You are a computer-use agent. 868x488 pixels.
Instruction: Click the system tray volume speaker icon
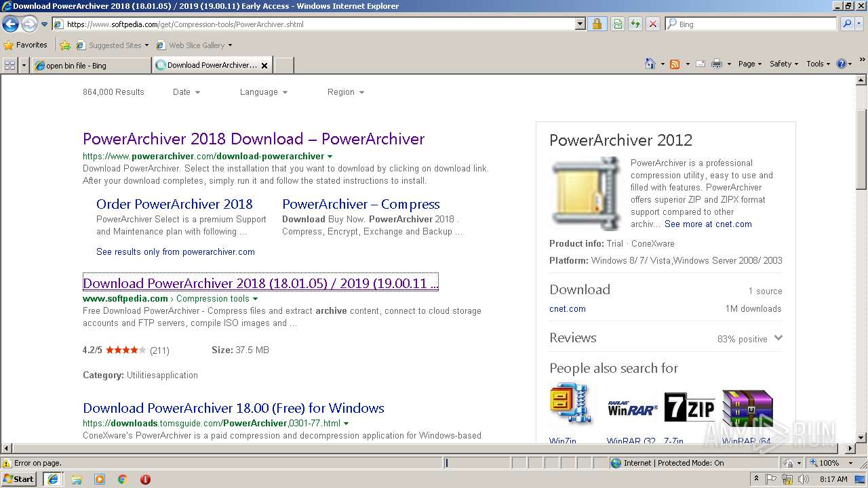pyautogui.click(x=804, y=479)
